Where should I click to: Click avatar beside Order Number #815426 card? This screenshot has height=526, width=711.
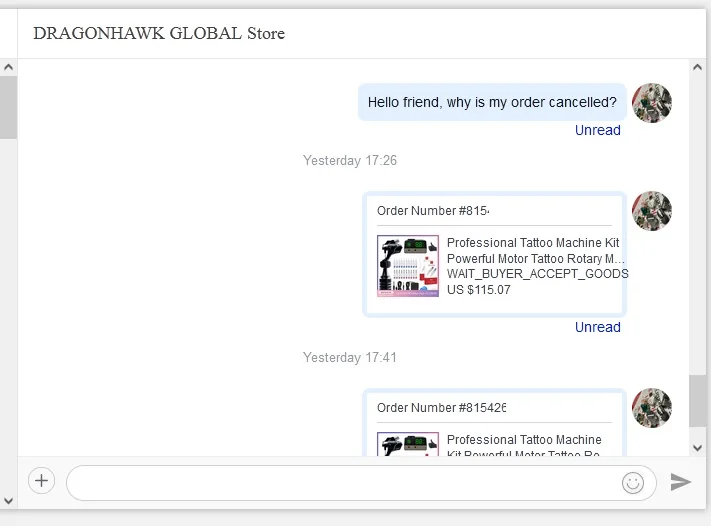coord(652,408)
